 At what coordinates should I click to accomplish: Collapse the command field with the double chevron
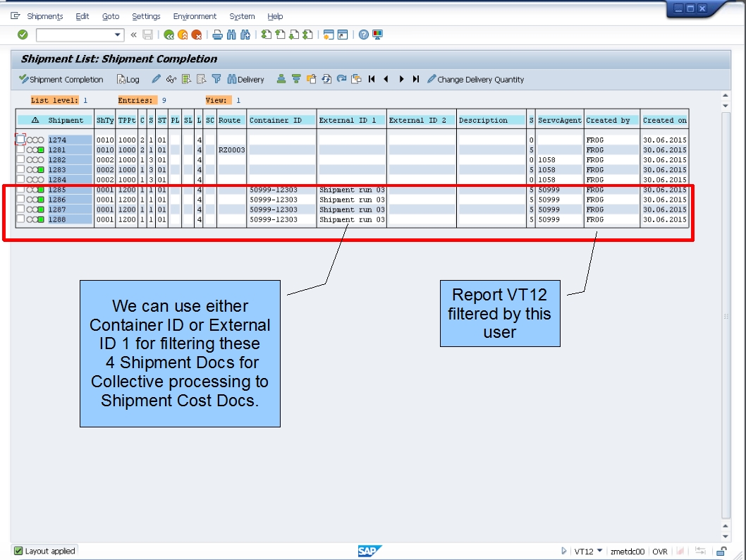[134, 35]
